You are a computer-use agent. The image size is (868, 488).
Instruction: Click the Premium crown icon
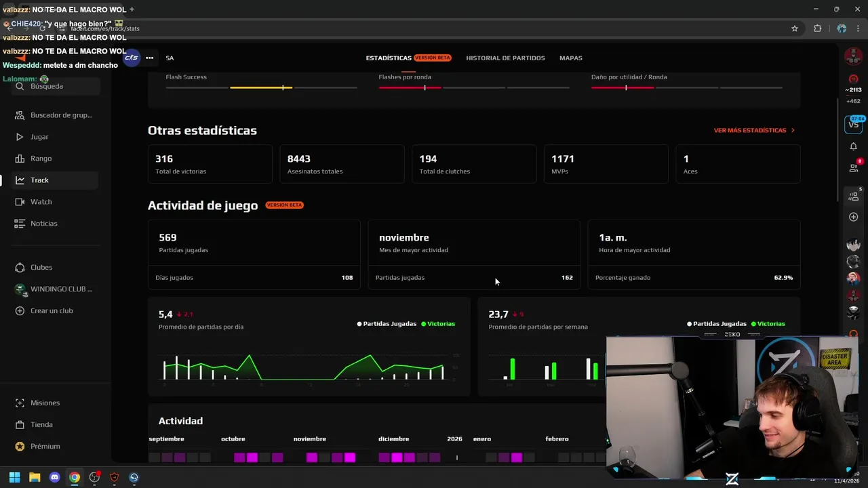(20, 446)
